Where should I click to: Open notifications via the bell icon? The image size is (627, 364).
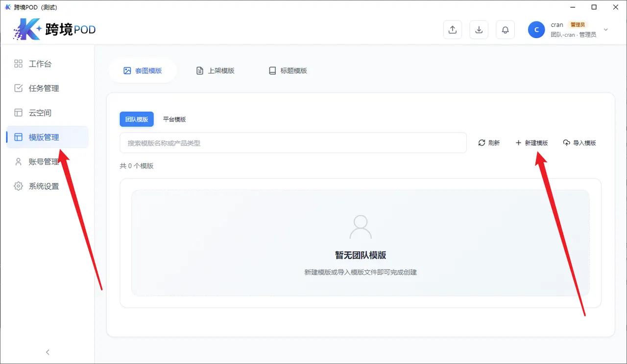[505, 29]
